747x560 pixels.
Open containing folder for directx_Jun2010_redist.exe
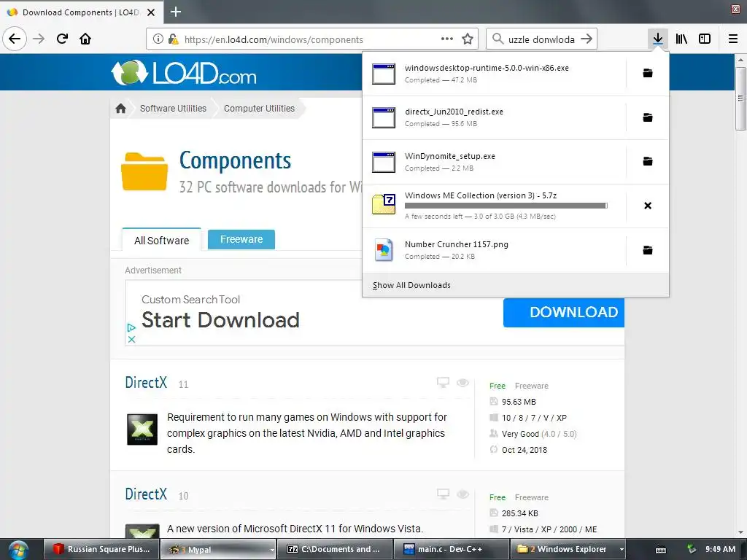(x=648, y=117)
